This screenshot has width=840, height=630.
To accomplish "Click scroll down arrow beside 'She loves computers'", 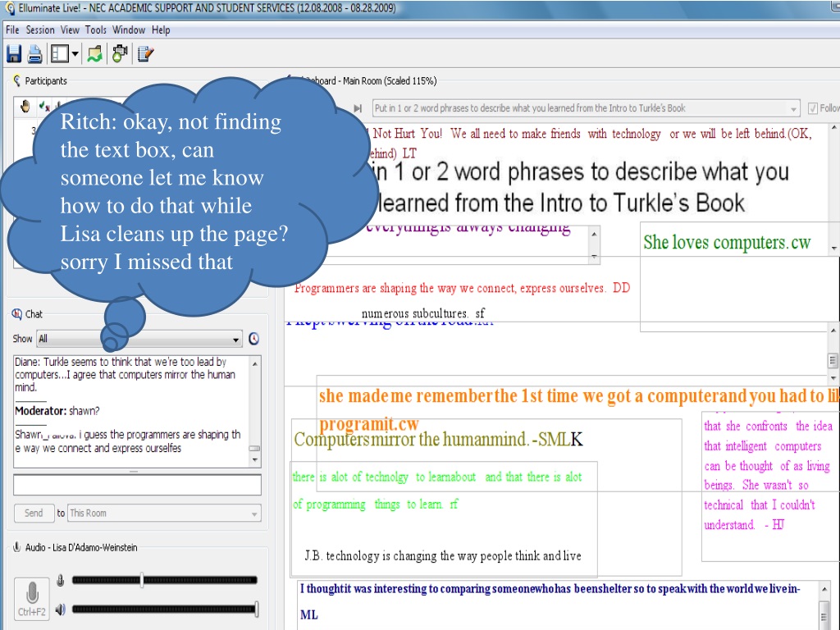I will tap(833, 248).
